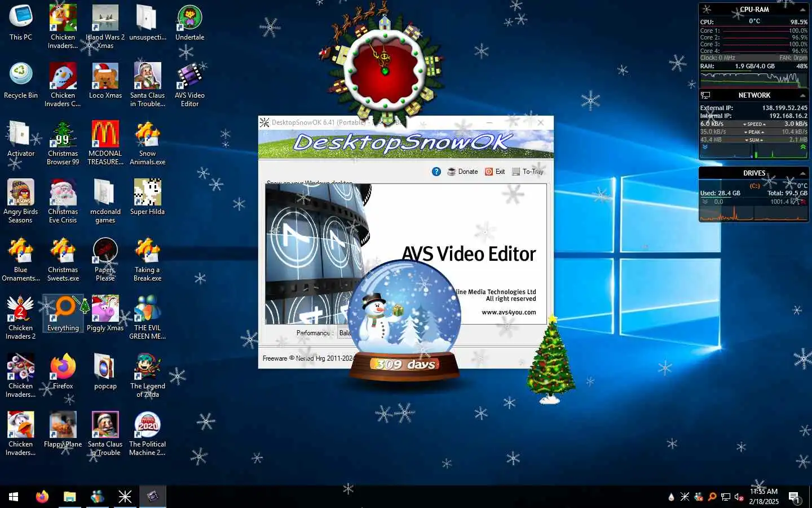This screenshot has height=508, width=812.
Task: Open the Windows Start menu
Action: 14,497
